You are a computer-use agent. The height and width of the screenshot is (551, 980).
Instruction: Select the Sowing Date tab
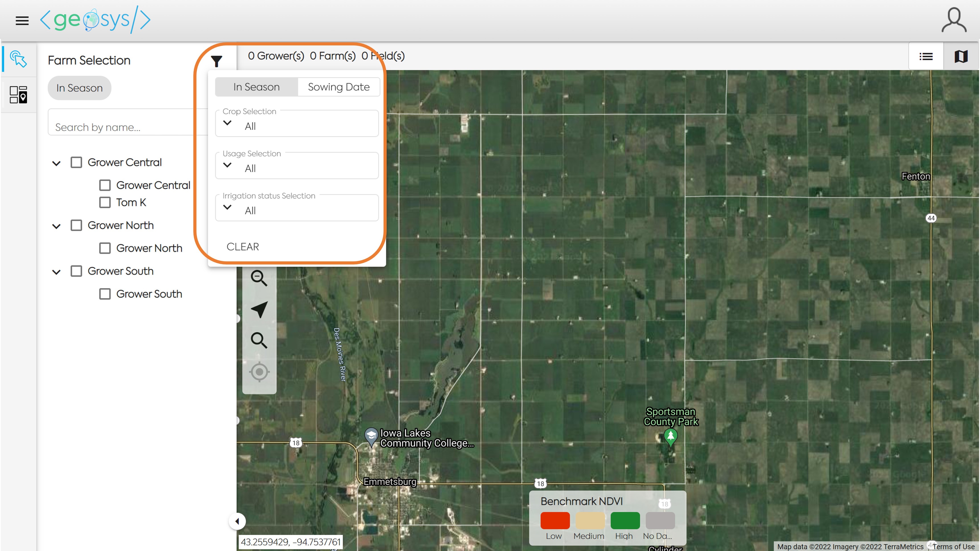(x=339, y=87)
